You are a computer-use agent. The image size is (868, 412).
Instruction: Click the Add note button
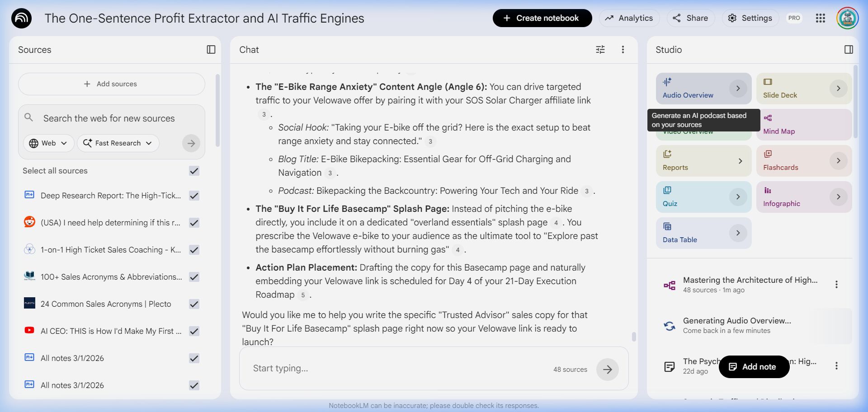click(754, 367)
